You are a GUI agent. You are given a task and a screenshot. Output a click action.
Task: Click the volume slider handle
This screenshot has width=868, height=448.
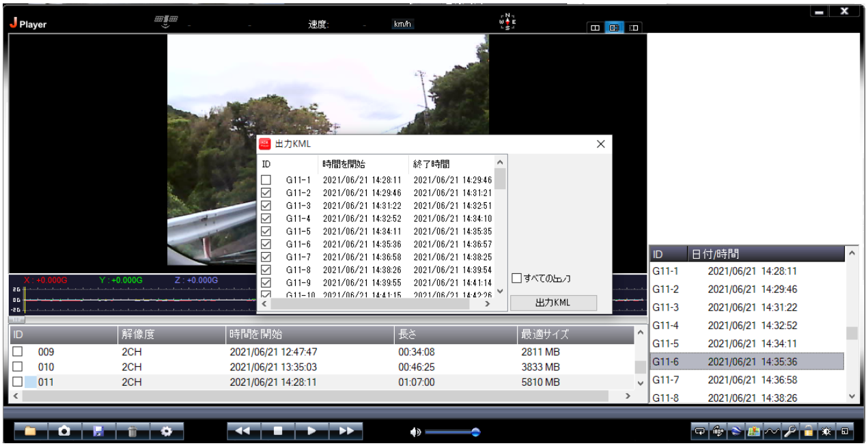(475, 432)
